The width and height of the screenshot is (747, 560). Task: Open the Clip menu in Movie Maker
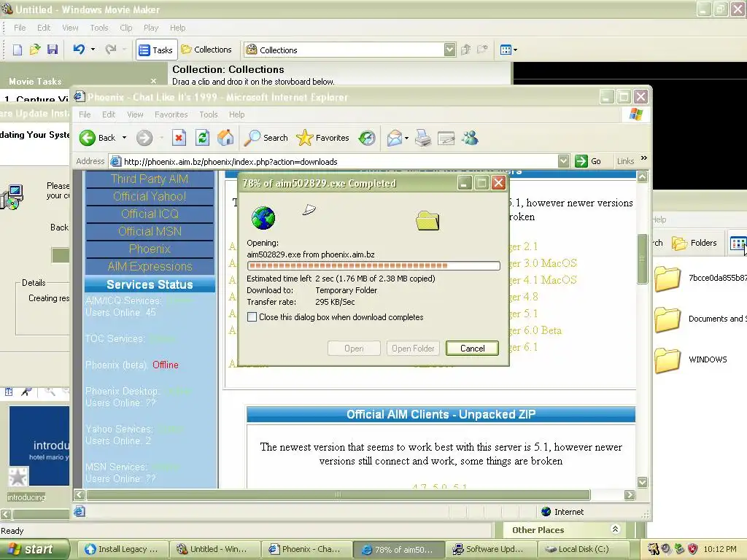(x=125, y=28)
